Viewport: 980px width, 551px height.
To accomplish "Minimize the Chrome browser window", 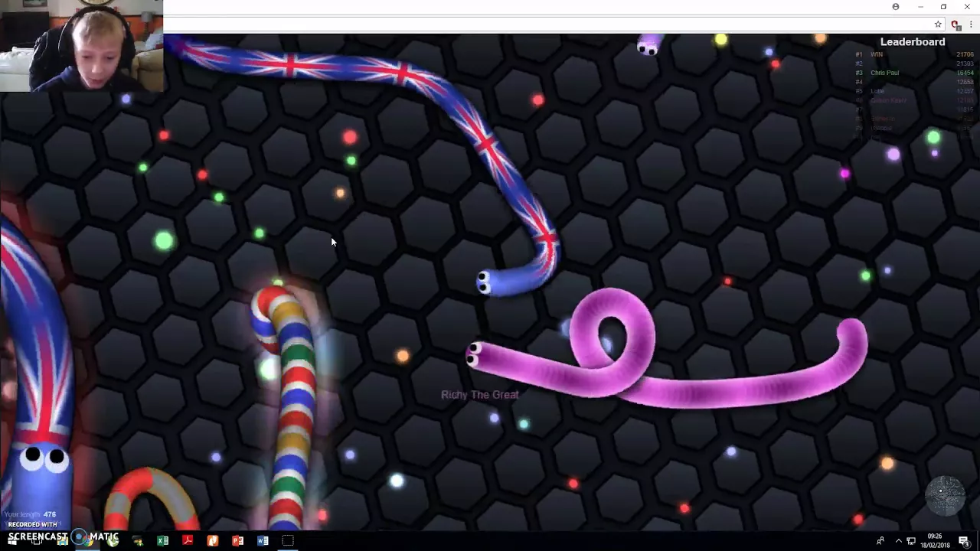I will (x=920, y=7).
